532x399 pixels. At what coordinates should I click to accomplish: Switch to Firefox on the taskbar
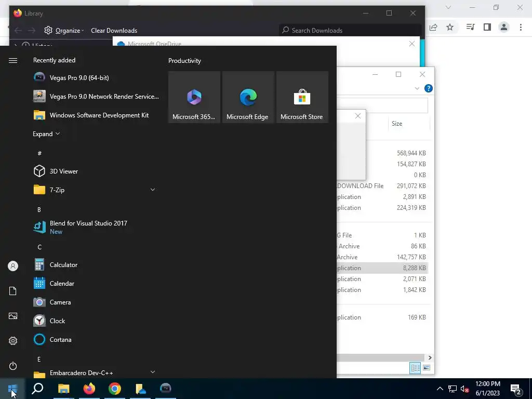coord(89,389)
